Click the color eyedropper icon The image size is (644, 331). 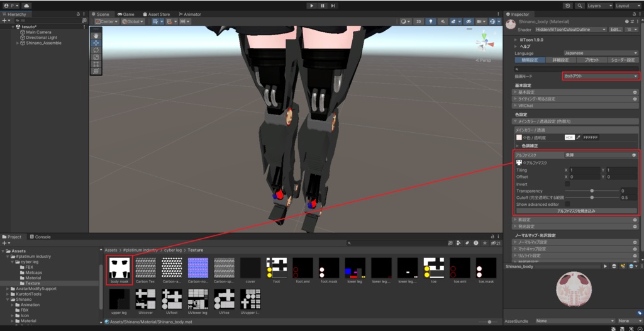[x=579, y=137]
